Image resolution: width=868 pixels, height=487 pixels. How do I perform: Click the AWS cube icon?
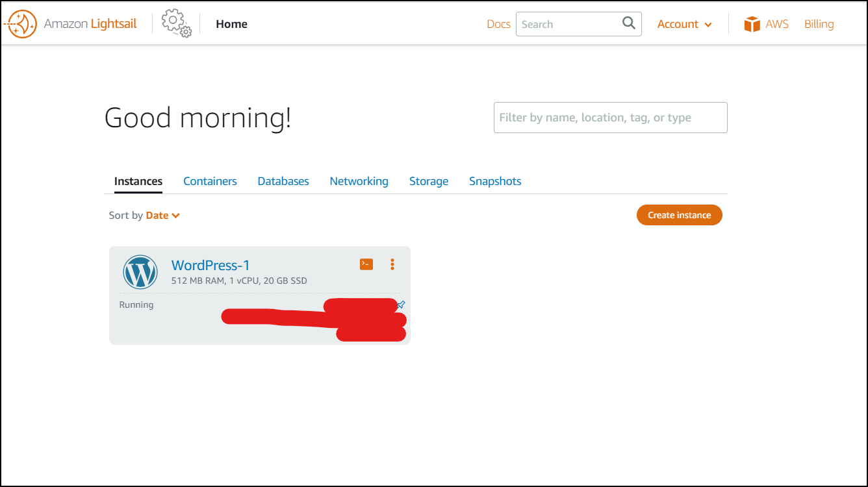tap(752, 24)
